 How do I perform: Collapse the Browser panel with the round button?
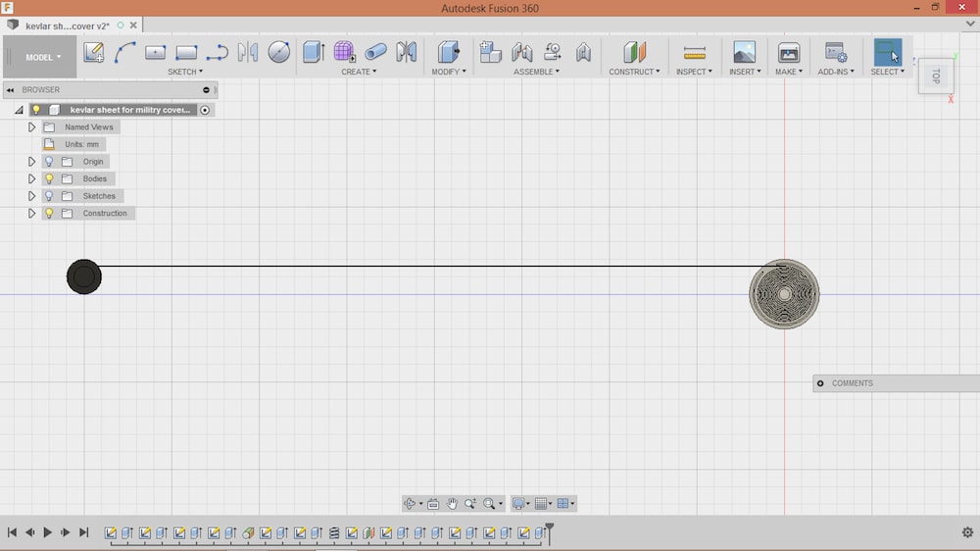(x=206, y=90)
